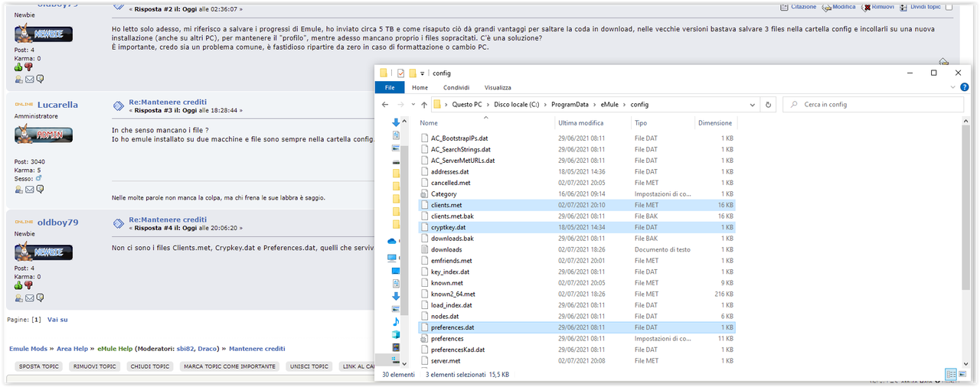
Task: Open Music note icon in navigation pane
Action: [x=396, y=321]
